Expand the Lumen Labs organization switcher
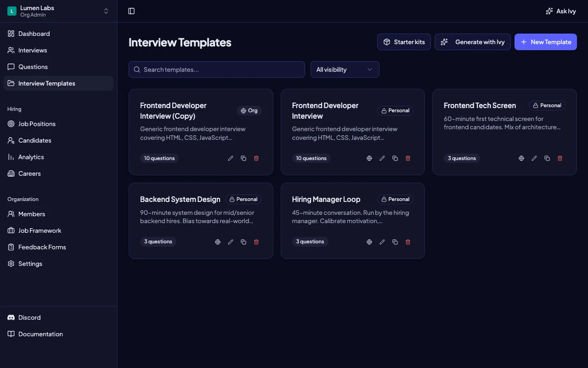Image resolution: width=588 pixels, height=368 pixels. click(59, 11)
